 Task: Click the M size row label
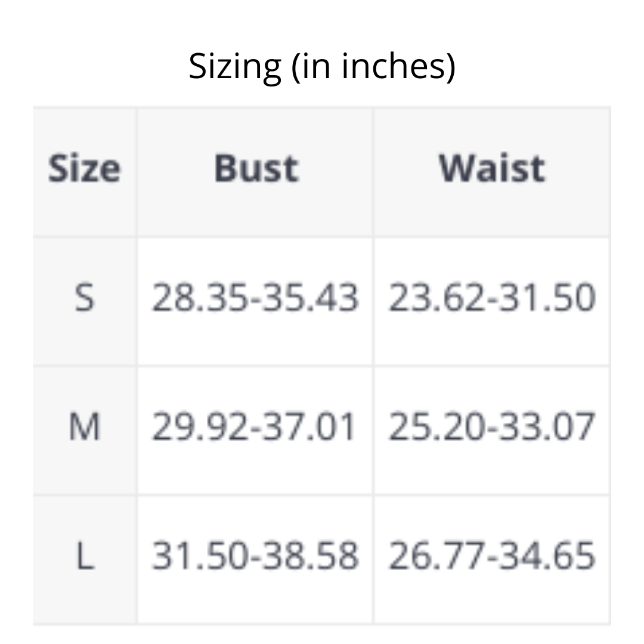84,428
